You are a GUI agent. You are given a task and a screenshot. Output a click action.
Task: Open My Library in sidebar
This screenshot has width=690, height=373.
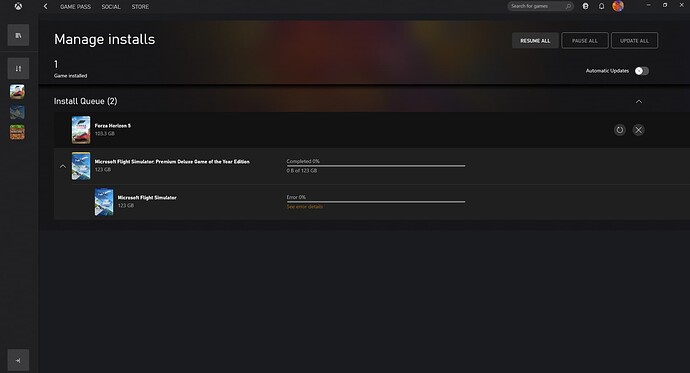tap(18, 35)
